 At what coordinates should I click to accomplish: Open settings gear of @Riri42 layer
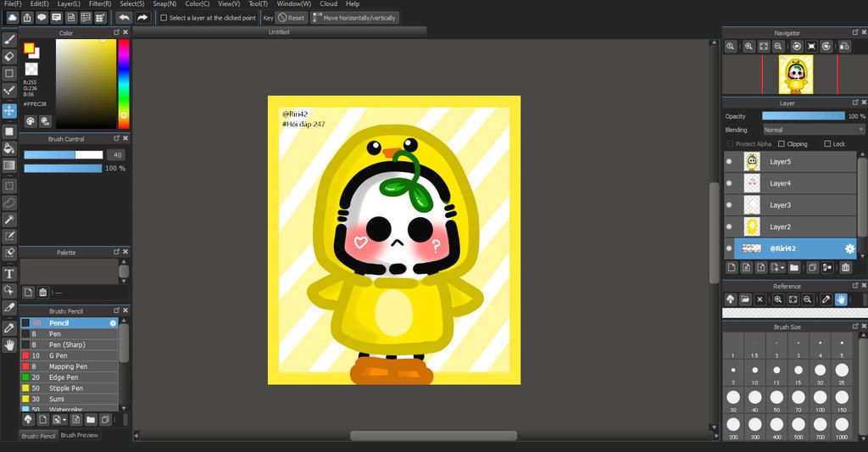click(x=849, y=248)
